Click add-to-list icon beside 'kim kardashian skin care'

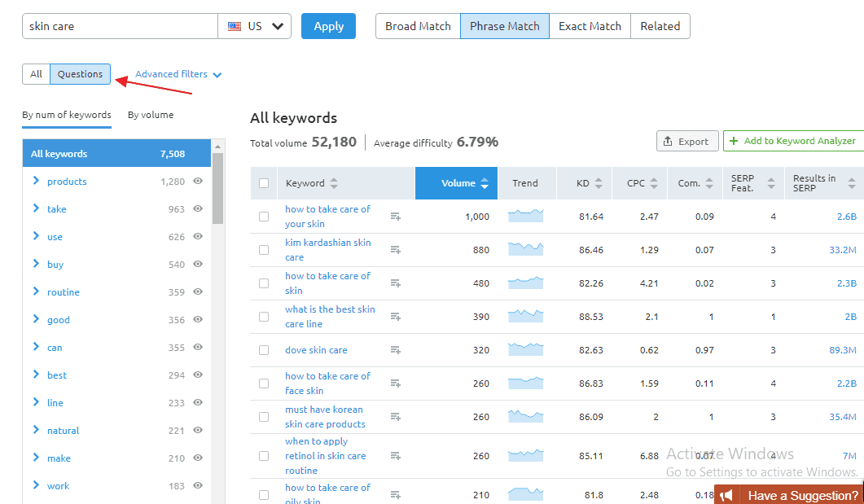396,250
